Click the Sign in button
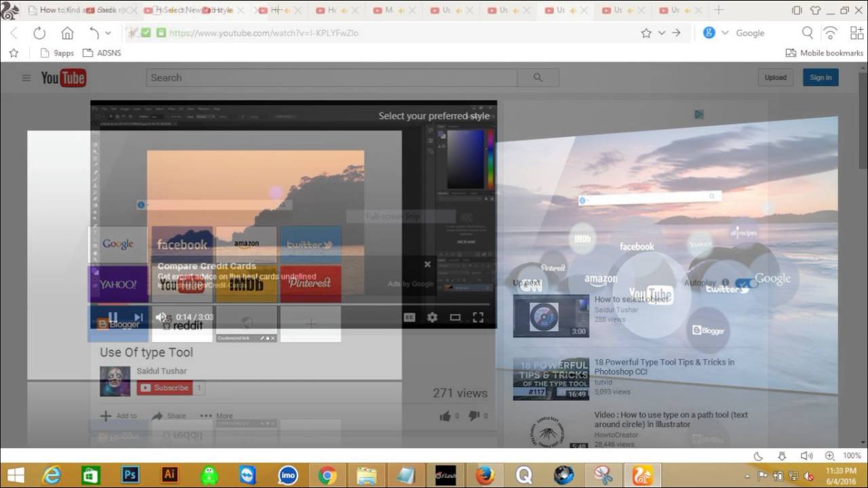This screenshot has height=488, width=868. click(821, 77)
